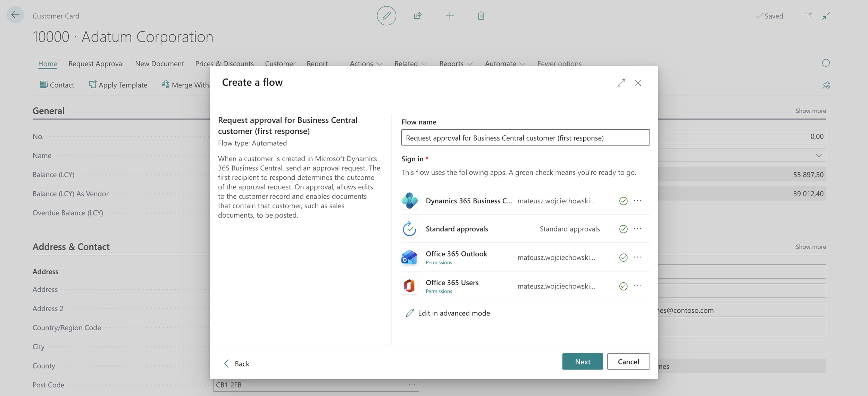The width and height of the screenshot is (868, 396).
Task: Click the 55 897,50 balance value
Action: 808,175
